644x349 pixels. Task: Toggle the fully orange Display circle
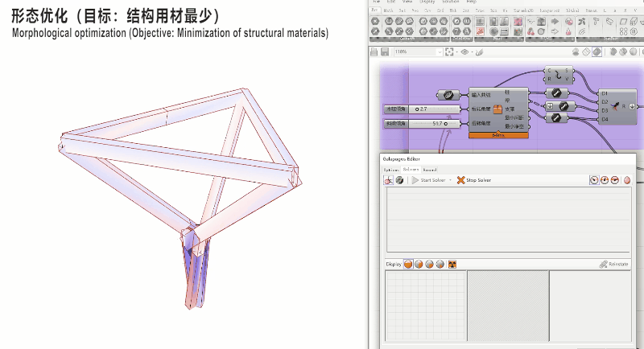click(x=408, y=264)
